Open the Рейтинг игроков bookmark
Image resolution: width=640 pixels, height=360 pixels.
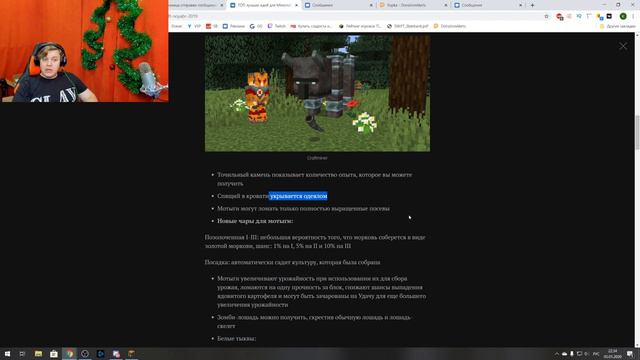360,26
